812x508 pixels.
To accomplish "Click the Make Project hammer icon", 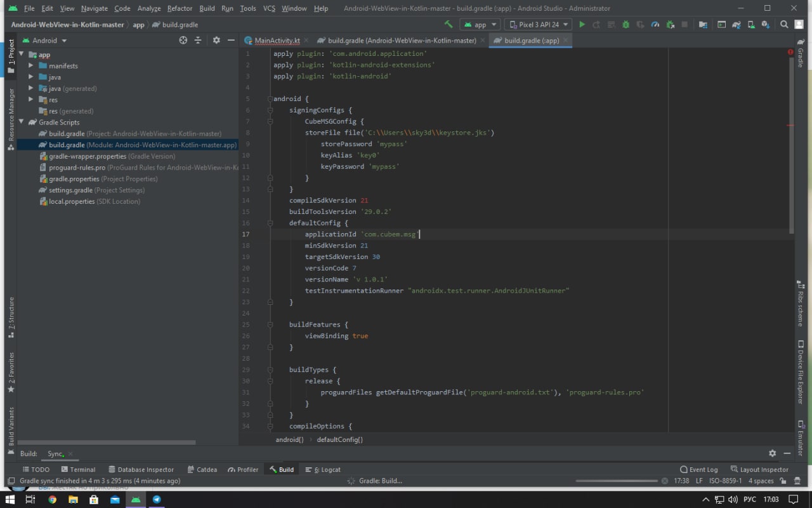I will (449, 25).
